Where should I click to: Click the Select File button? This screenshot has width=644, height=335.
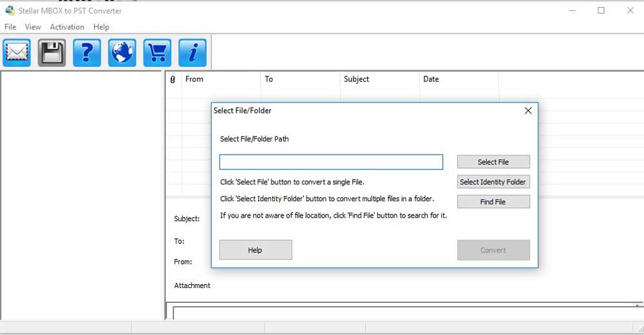[x=493, y=162]
